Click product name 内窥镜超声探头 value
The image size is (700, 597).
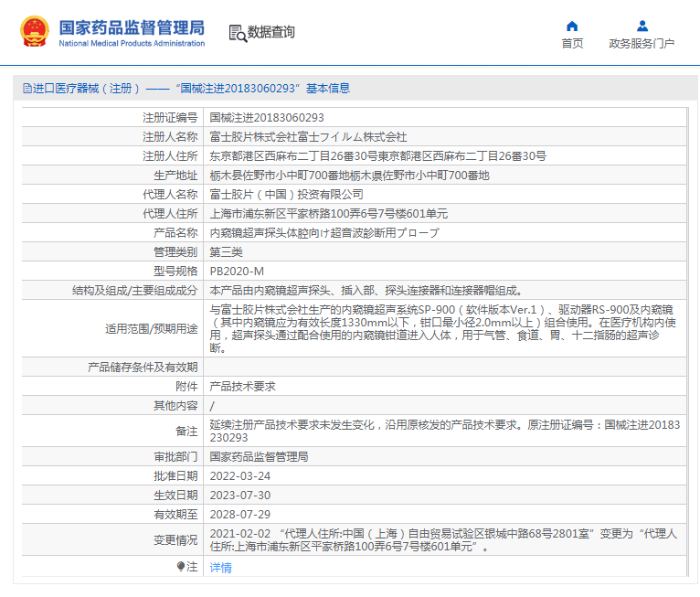click(x=324, y=232)
